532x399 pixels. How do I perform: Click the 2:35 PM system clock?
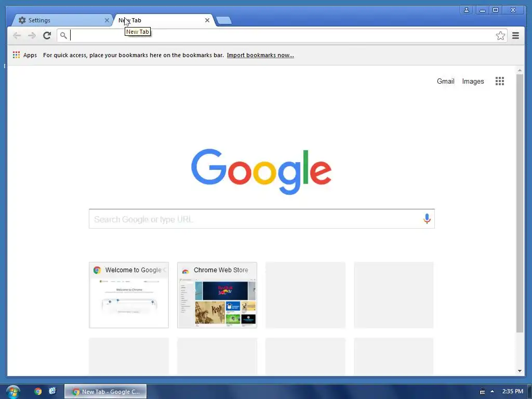[513, 391]
